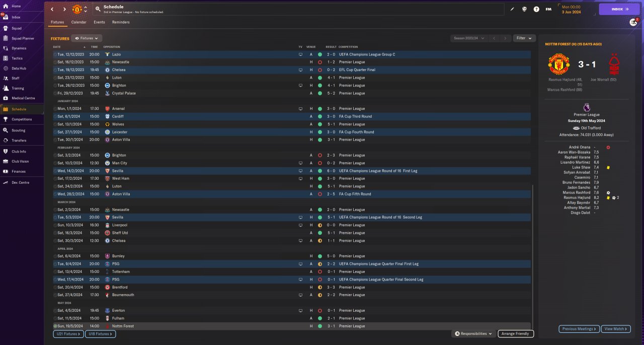Go to the previous season arrow

point(494,38)
